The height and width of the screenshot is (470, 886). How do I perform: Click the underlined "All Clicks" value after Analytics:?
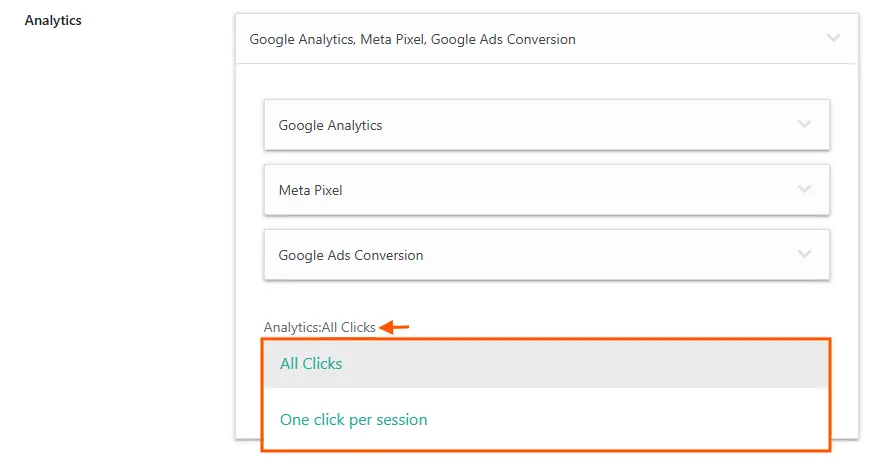[348, 327]
